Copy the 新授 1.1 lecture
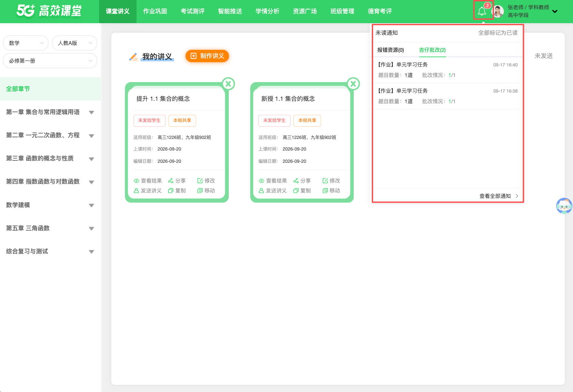This screenshot has height=392, width=573. (302, 190)
